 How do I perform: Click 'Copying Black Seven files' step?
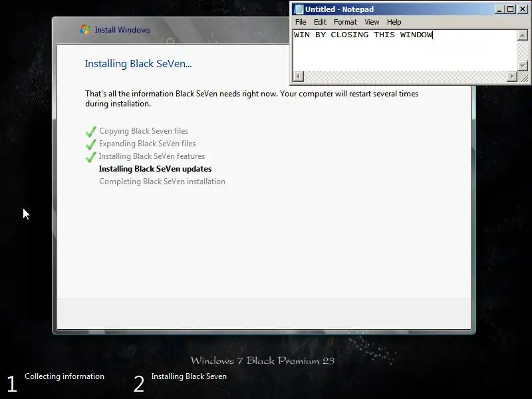(144, 131)
